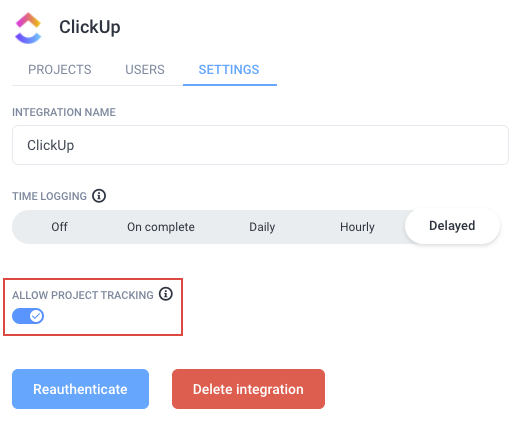
Task: Disable the Allow Project Tracking toggle
Action: 28,316
